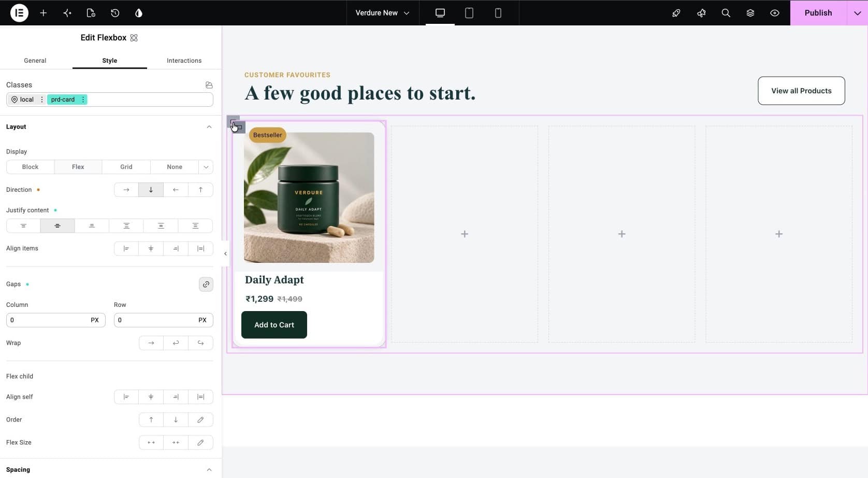Open the History clock icon

115,13
